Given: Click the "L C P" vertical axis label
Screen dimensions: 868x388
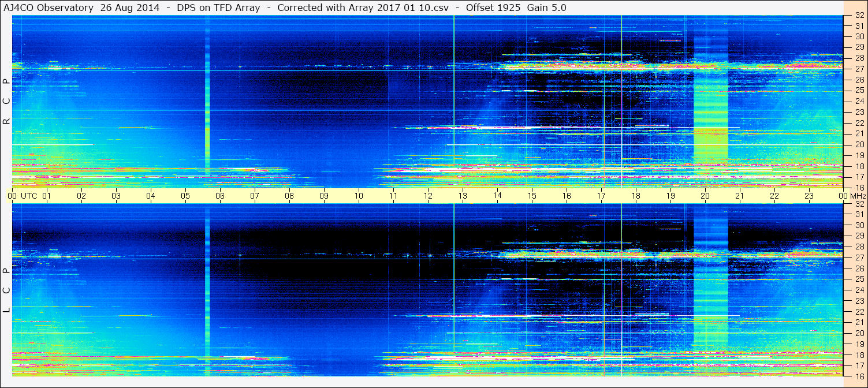Looking at the screenshot, I should [x=6, y=290].
